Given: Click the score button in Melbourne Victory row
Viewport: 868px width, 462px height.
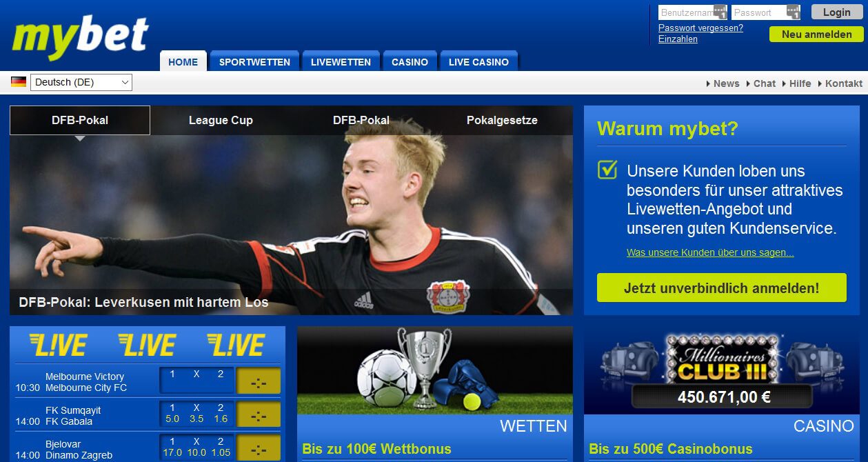Looking at the screenshot, I should pos(259,381).
